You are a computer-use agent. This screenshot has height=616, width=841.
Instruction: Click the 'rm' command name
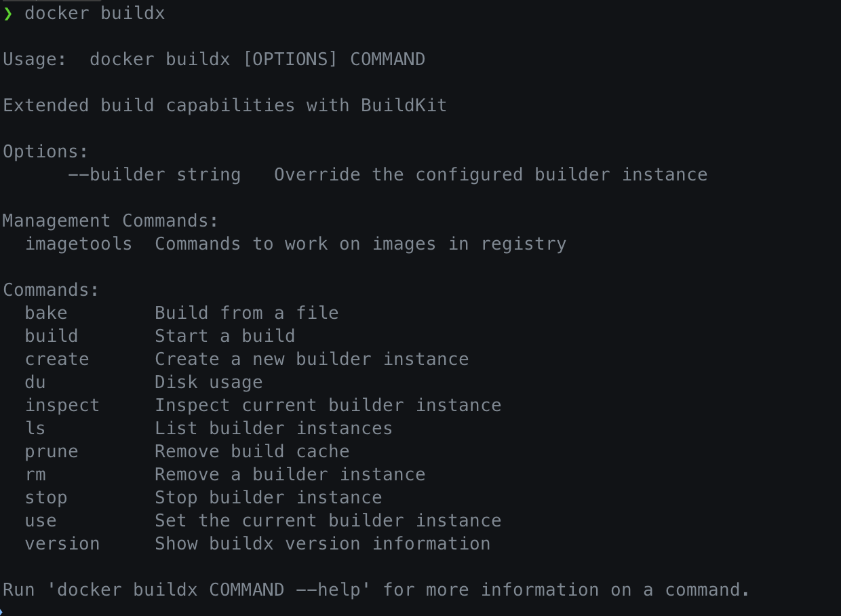[35, 475]
